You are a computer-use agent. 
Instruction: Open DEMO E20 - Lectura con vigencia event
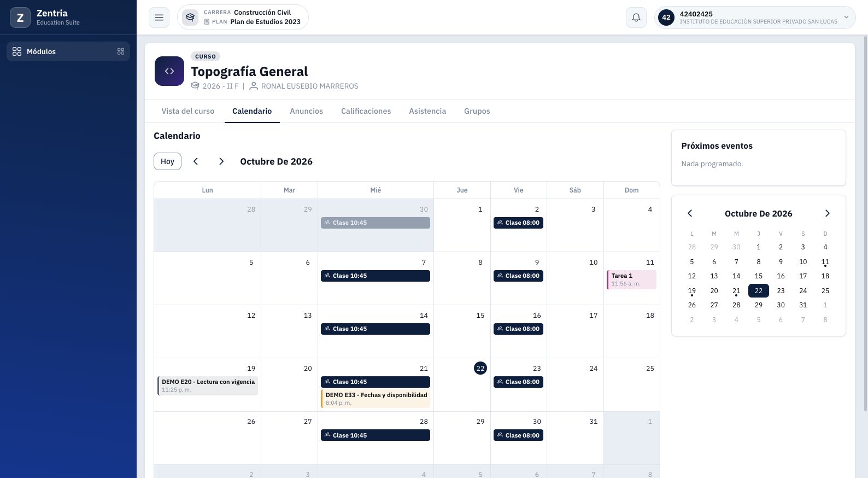pos(208,386)
